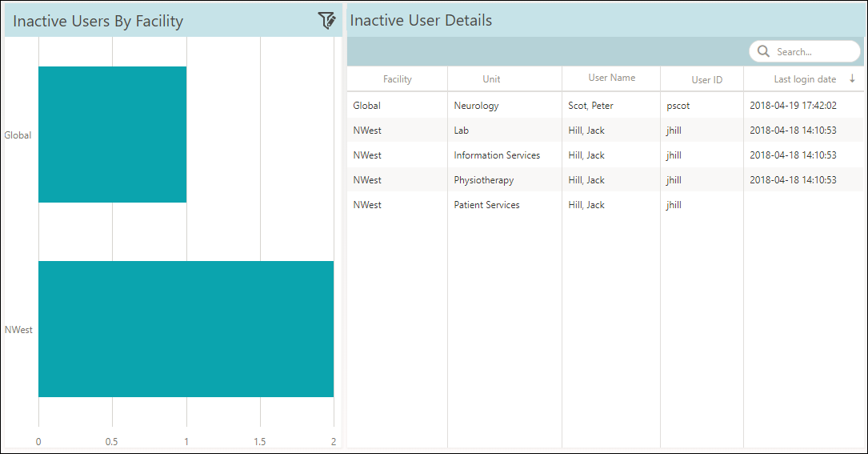The height and width of the screenshot is (454, 868).
Task: Click the User Name column header
Action: point(611,78)
